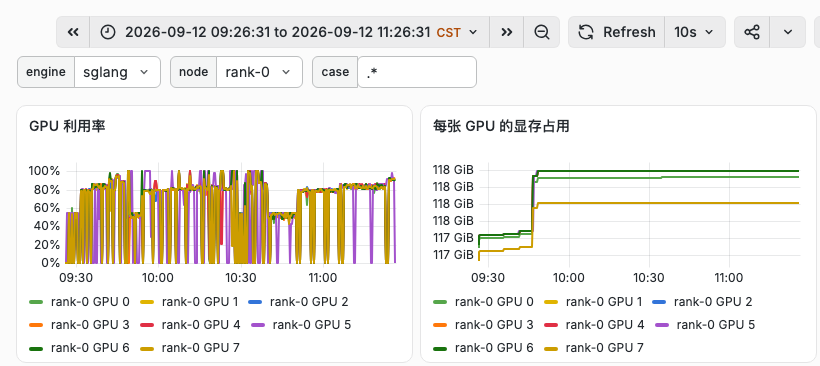Open the time range picker
820x366 pixels.
click(x=290, y=32)
